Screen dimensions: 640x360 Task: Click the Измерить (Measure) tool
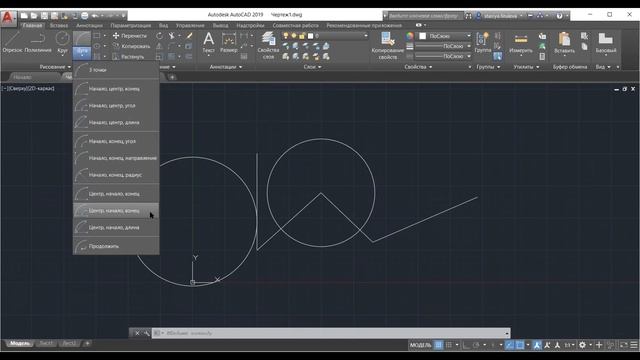[x=521, y=43]
